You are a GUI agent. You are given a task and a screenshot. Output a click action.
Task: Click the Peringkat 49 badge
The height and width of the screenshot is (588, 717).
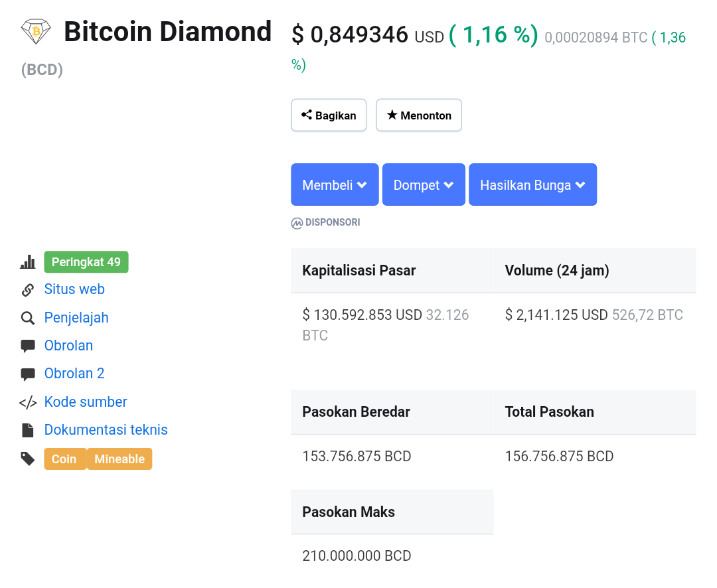(86, 262)
